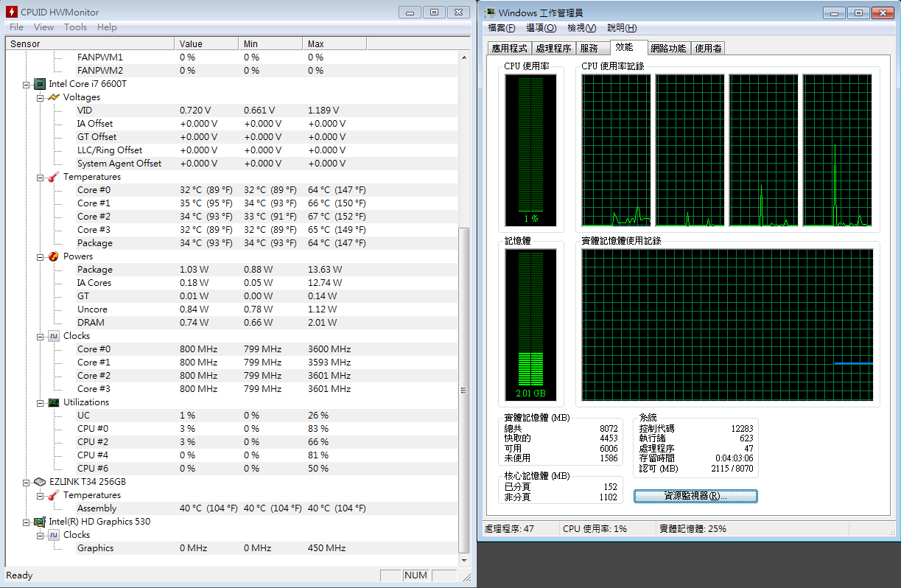Click the HWMonitor vertical scrollbar thumb
The width and height of the screenshot is (901, 588).
click(x=463, y=390)
